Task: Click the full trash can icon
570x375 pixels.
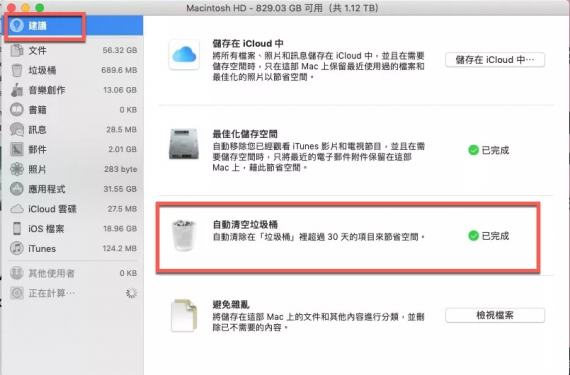Action: (x=184, y=235)
